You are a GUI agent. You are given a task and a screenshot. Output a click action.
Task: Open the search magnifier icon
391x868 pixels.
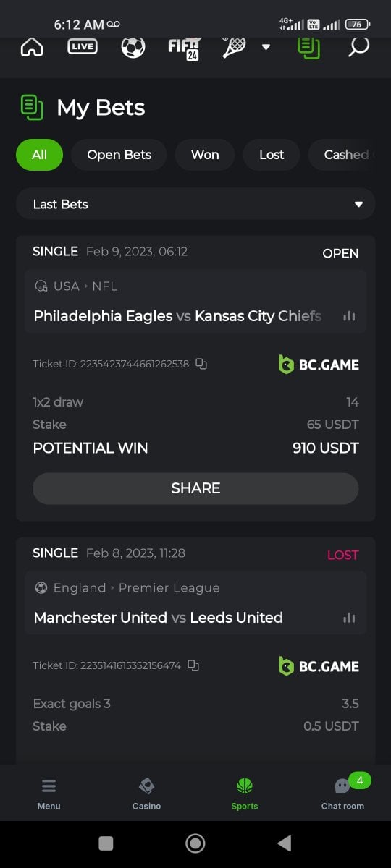click(x=358, y=47)
